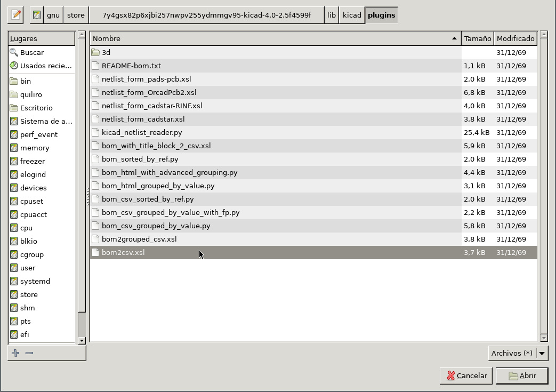Select the devices volume
The height and width of the screenshot is (392, 556).
[42, 188]
